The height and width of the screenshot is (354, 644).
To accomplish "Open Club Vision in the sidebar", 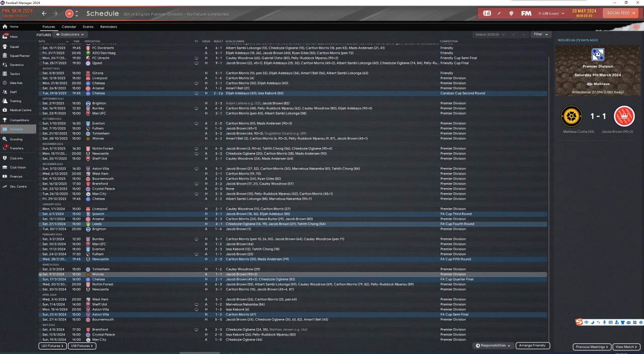I will (x=18, y=167).
